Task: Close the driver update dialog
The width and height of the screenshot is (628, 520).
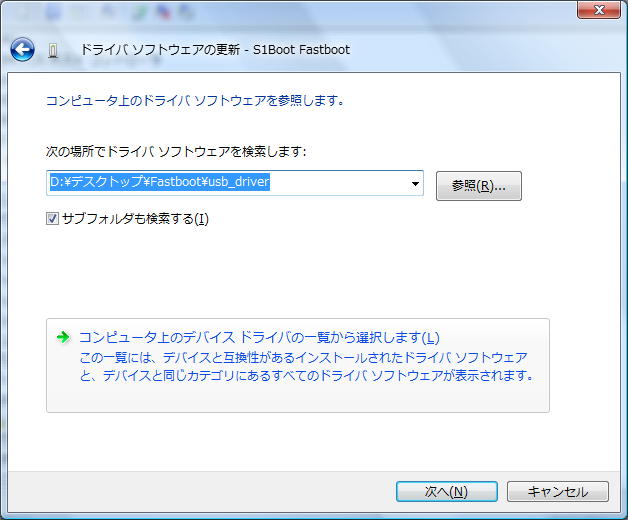Action: point(599,10)
